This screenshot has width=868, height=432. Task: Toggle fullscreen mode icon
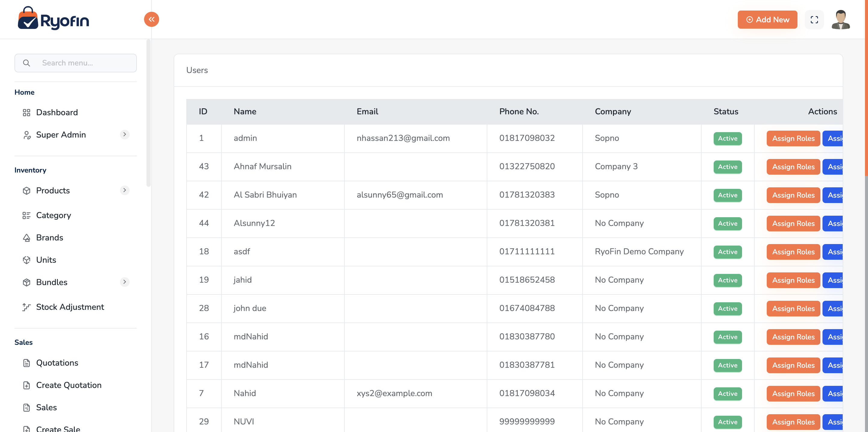[814, 20]
